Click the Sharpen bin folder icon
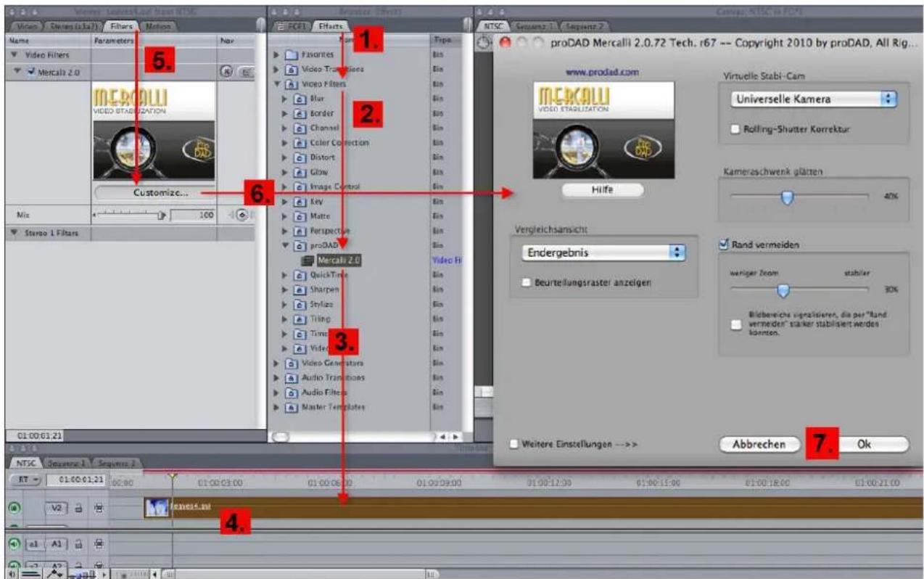This screenshot has width=924, height=579. (300, 289)
